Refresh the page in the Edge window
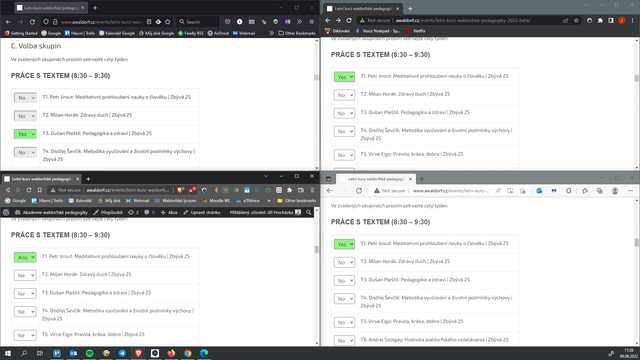This screenshot has width=640, height=360. click(x=359, y=191)
